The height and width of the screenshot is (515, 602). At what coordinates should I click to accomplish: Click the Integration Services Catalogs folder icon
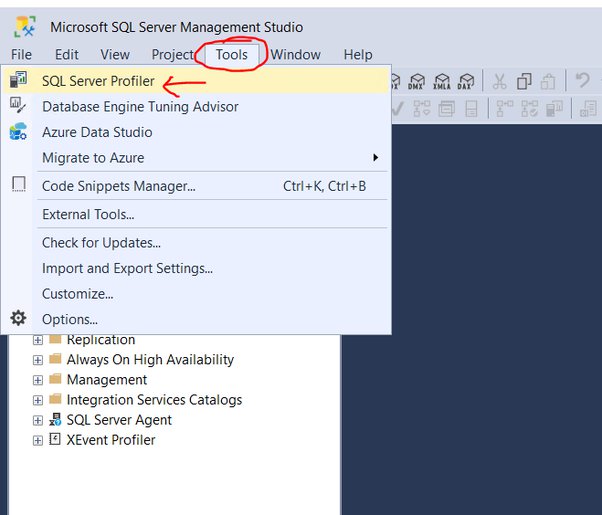[55, 399]
